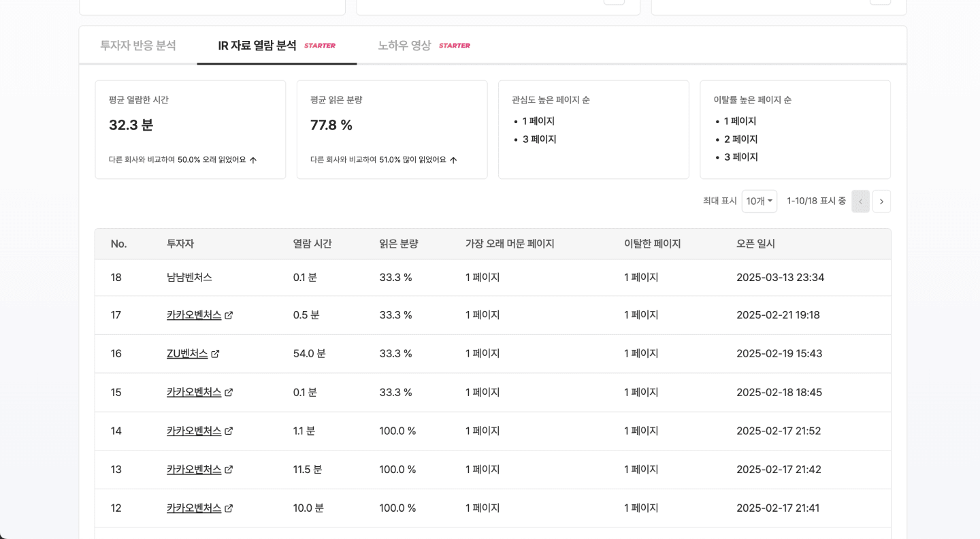
Task: Click the 2025-02-17 21:52 open date
Action: (779, 431)
